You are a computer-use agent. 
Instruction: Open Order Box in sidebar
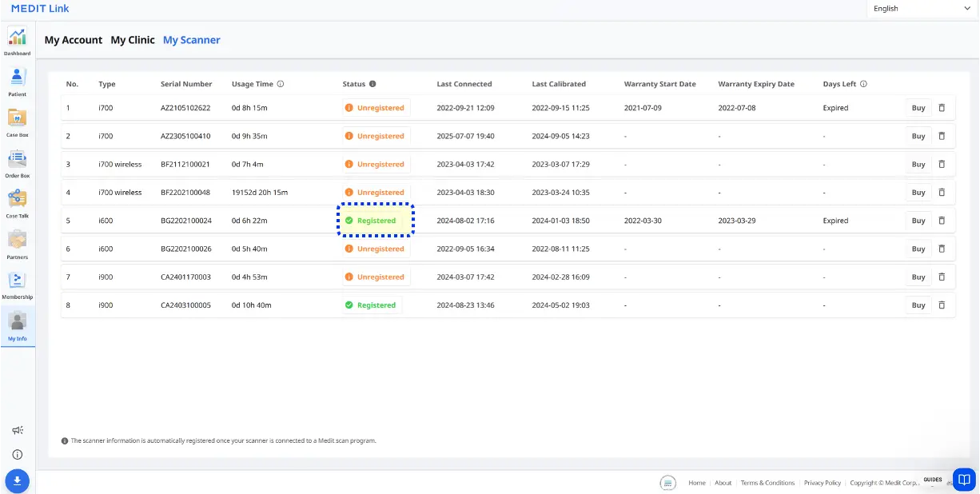pos(17,162)
